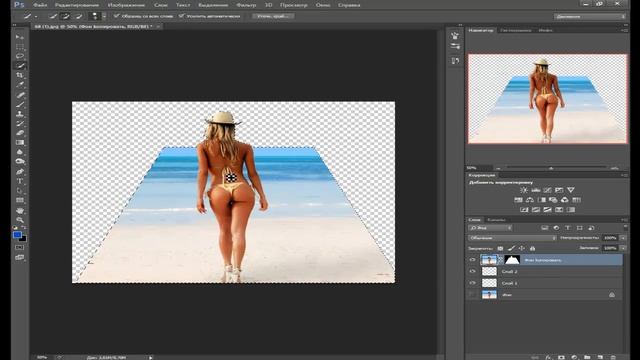
Task: Select the Pen tool
Action: (x=20, y=171)
